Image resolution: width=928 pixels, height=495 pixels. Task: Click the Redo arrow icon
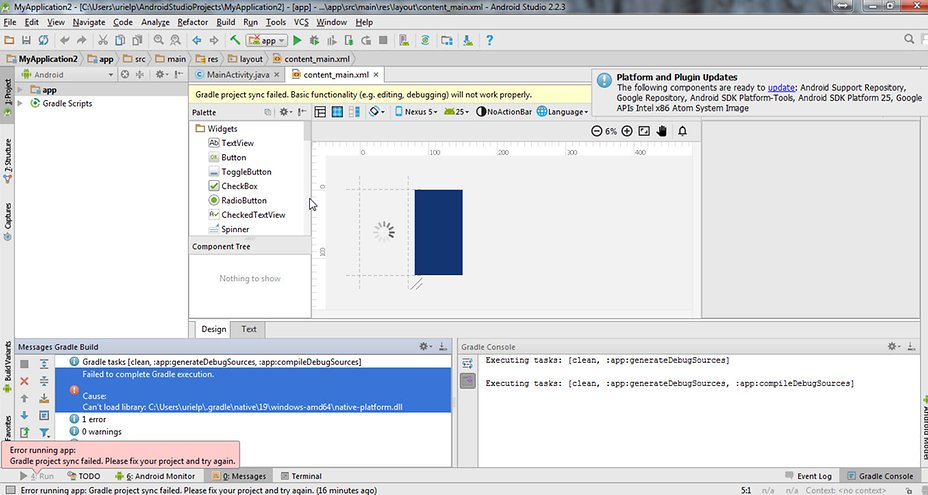click(x=82, y=40)
